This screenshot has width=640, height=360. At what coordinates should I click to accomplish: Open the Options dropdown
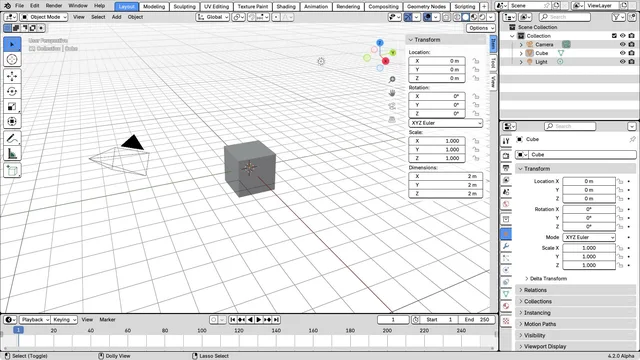pyautogui.click(x=481, y=28)
